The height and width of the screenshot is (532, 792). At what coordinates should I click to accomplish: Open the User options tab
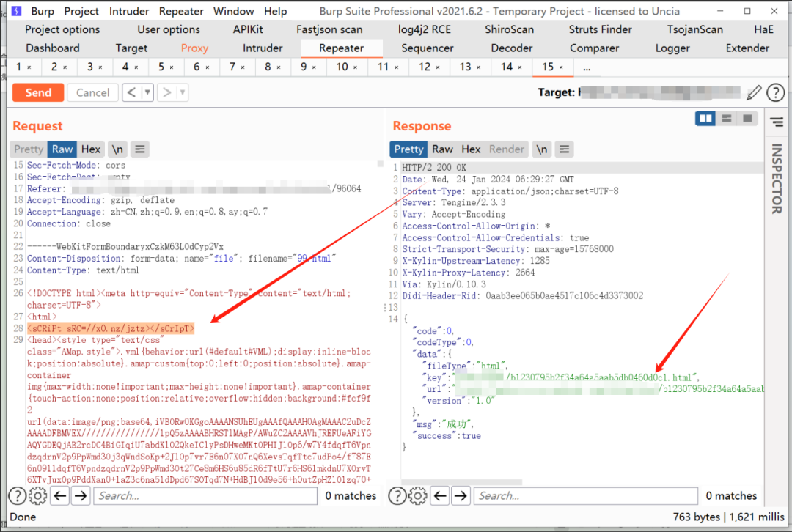[x=169, y=30]
